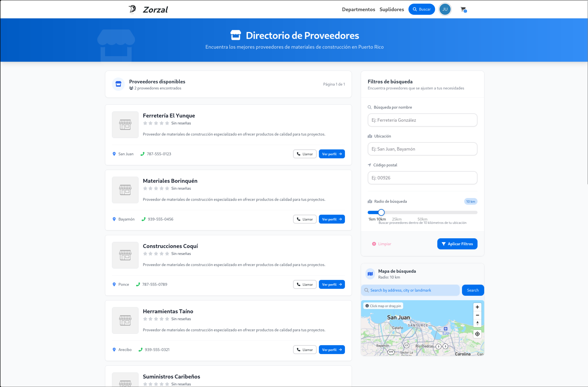
Task: Click the Materiales Borinquén store icon
Action: pyautogui.click(x=125, y=190)
